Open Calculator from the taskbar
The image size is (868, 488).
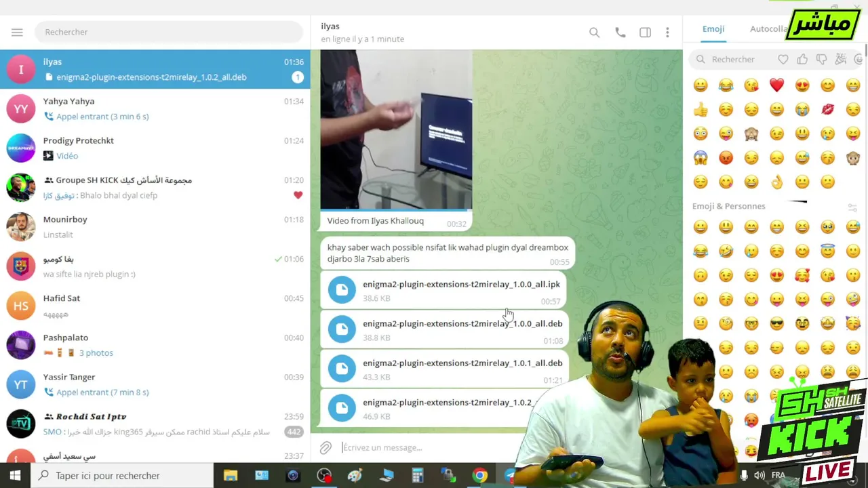[x=418, y=476]
